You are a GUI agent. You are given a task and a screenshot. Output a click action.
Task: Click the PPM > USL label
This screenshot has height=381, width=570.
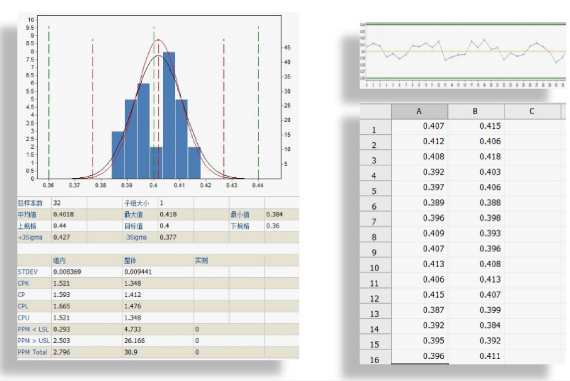coord(33,341)
